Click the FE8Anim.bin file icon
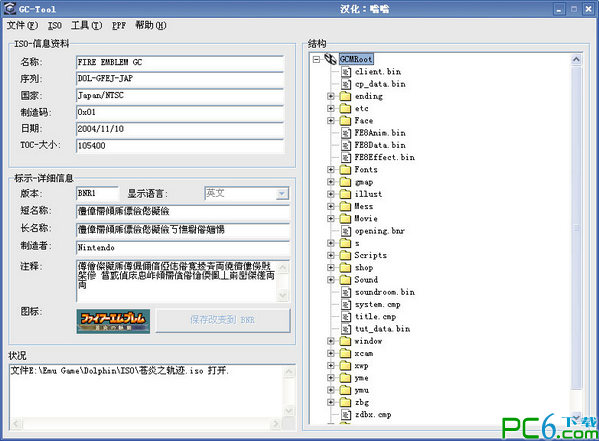Viewport: 599px width, 441px height. 346,133
